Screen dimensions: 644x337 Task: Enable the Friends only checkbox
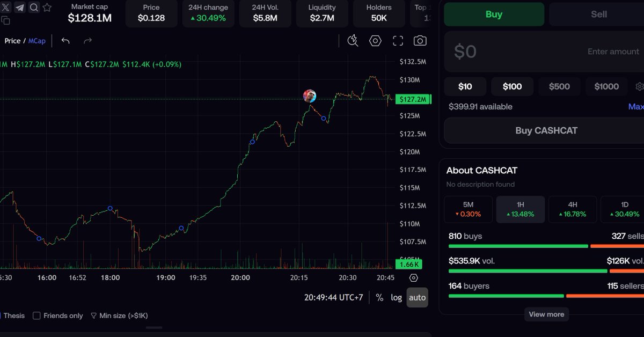[36, 316]
